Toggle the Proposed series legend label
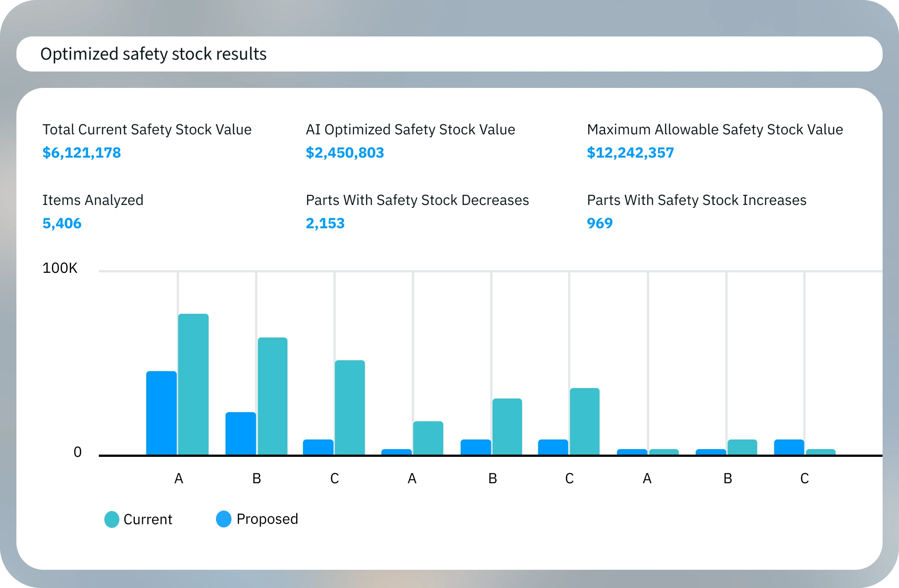The image size is (899, 588). coord(267,519)
